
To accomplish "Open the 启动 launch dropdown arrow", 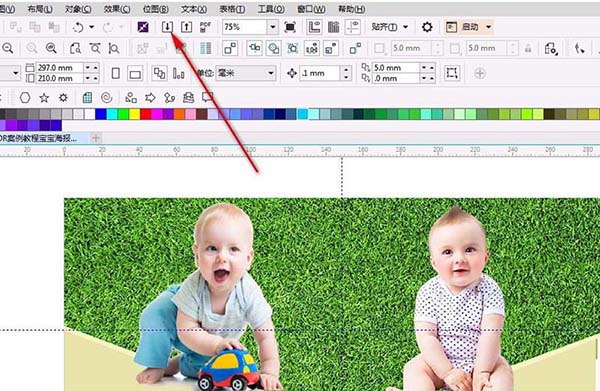I will tap(489, 27).
